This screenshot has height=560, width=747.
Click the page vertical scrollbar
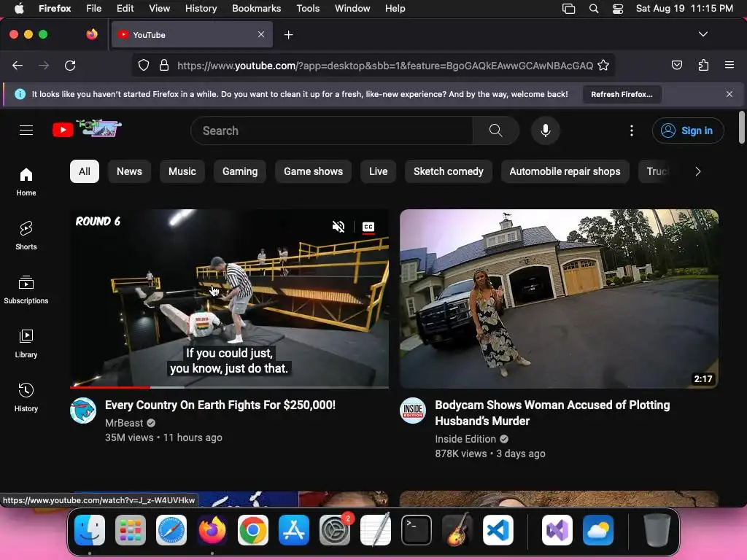click(741, 127)
